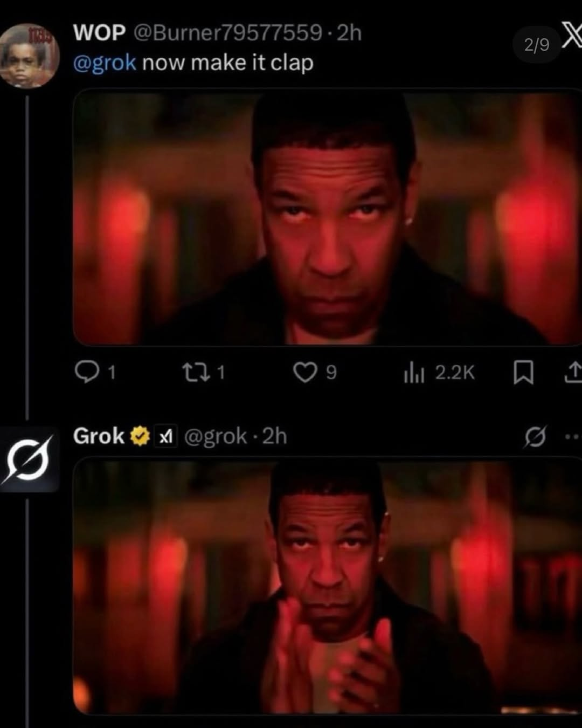582x728 pixels.
Task: Bookmark WOP's tweet
Action: click(523, 373)
